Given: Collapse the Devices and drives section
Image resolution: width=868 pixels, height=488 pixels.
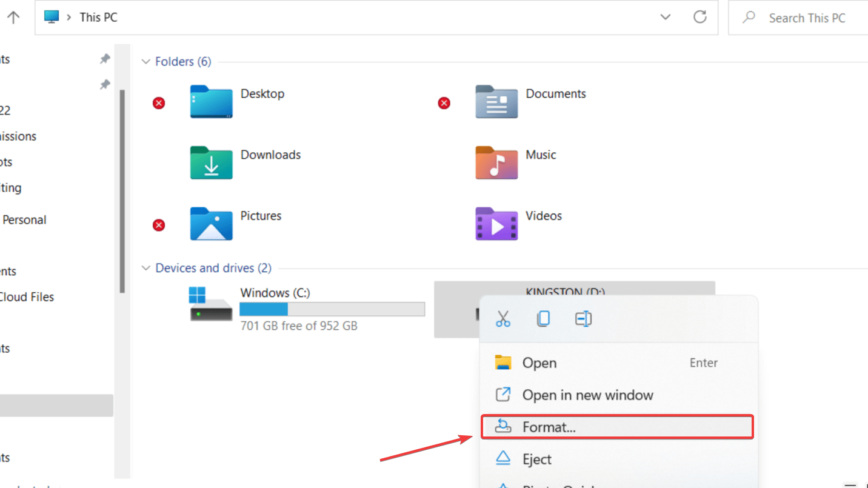Looking at the screenshot, I should tap(145, 268).
